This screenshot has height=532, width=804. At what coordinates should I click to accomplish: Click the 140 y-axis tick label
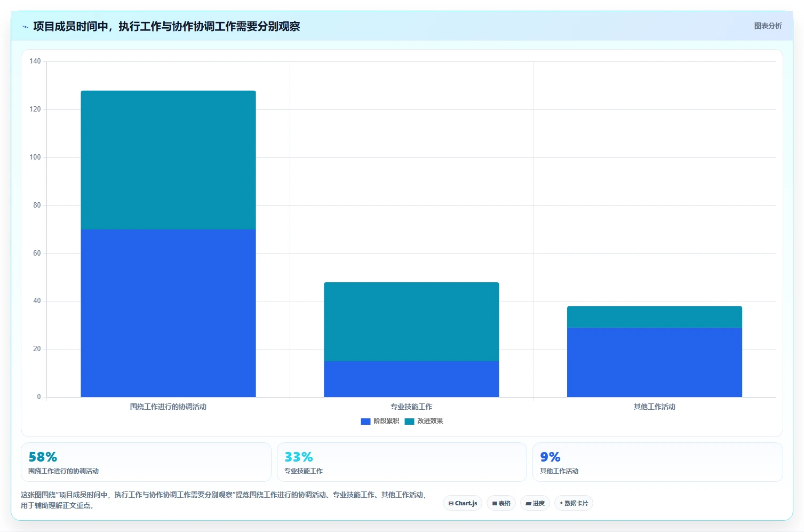click(35, 61)
